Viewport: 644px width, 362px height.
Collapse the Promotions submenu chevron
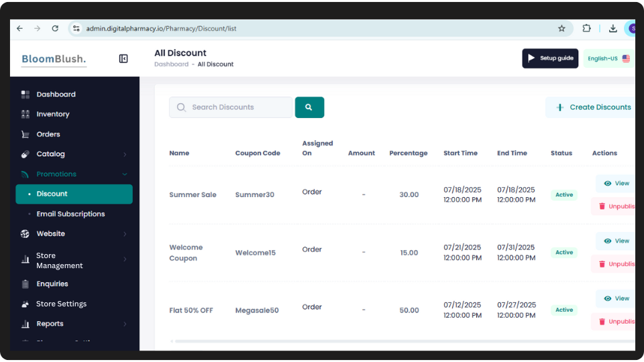point(125,174)
